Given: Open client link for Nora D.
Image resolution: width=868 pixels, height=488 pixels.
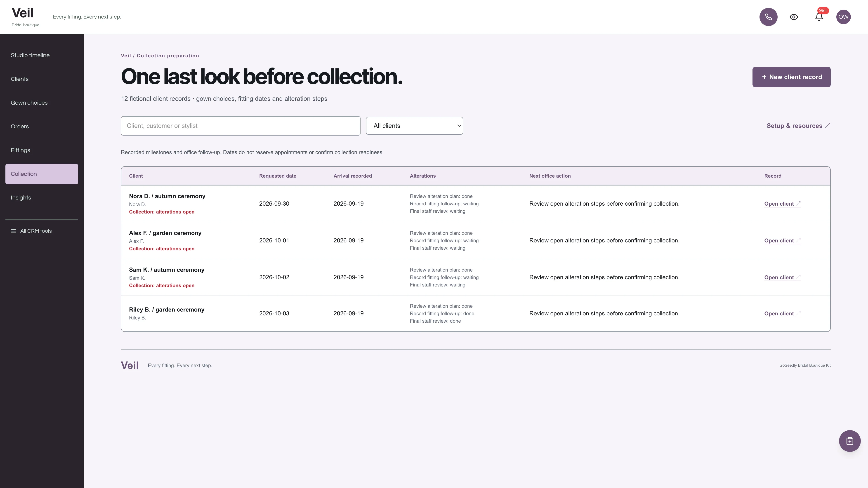Looking at the screenshot, I should [x=782, y=204].
